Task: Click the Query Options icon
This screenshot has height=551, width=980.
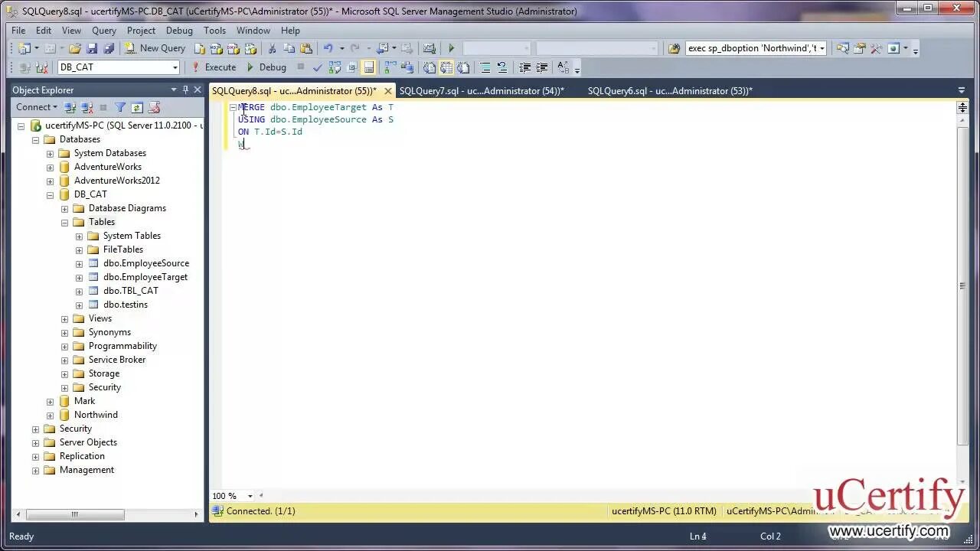Action: 351,67
